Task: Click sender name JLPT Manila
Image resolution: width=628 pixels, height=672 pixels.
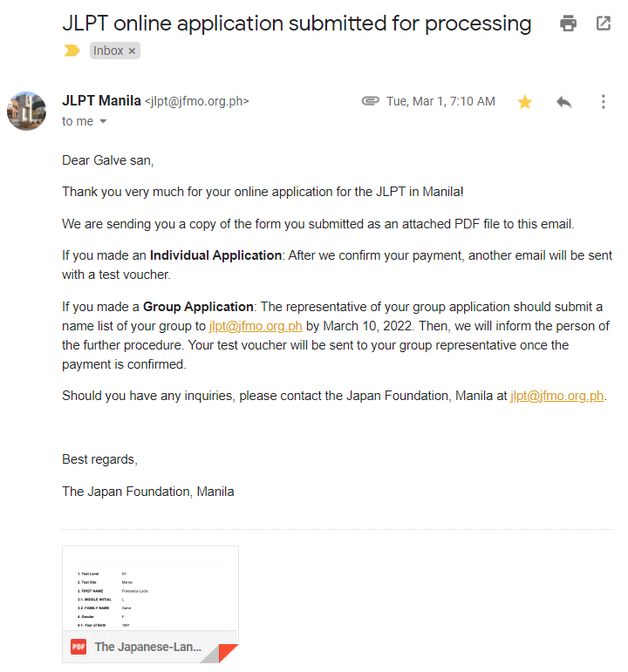Action: click(101, 101)
